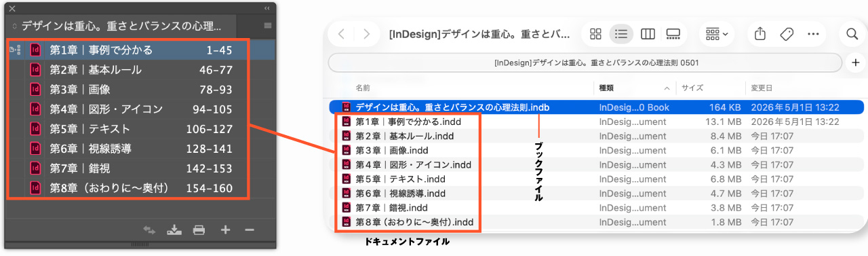The height and width of the screenshot is (256, 868).
Task: Select デザインは重心。重さとバランスの心理法則.indb file
Action: point(596,107)
